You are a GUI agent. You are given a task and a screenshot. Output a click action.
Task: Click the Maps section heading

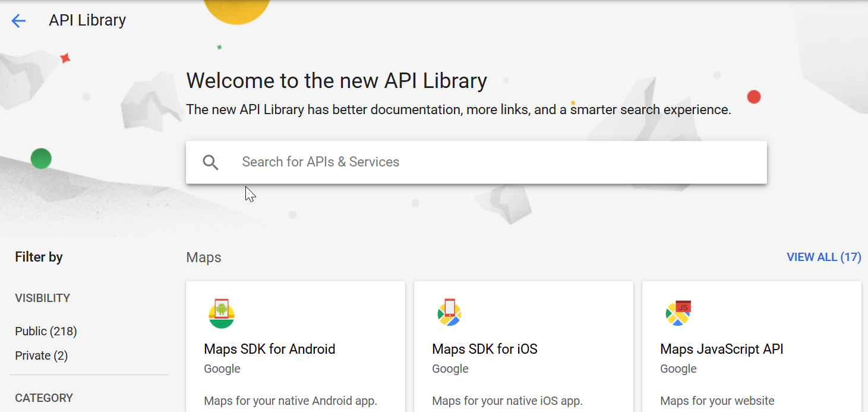(x=204, y=257)
